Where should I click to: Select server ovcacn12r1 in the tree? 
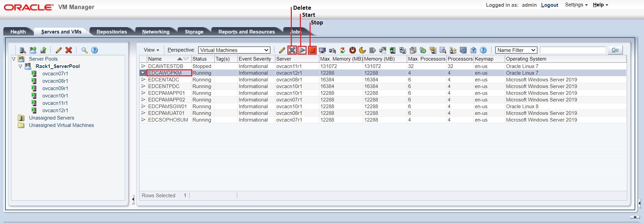(55, 110)
